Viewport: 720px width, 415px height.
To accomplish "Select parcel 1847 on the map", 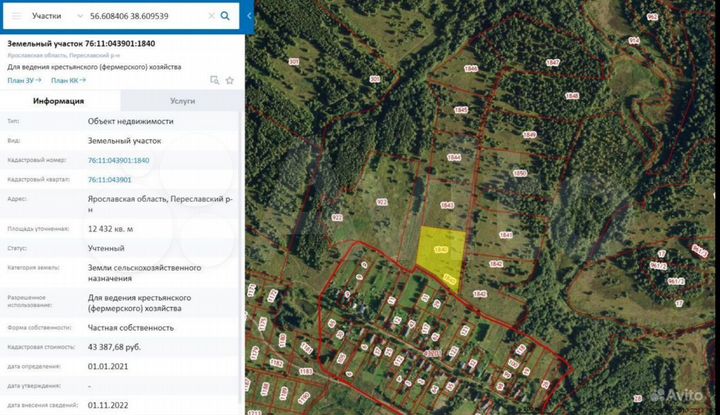I will pos(552,62).
